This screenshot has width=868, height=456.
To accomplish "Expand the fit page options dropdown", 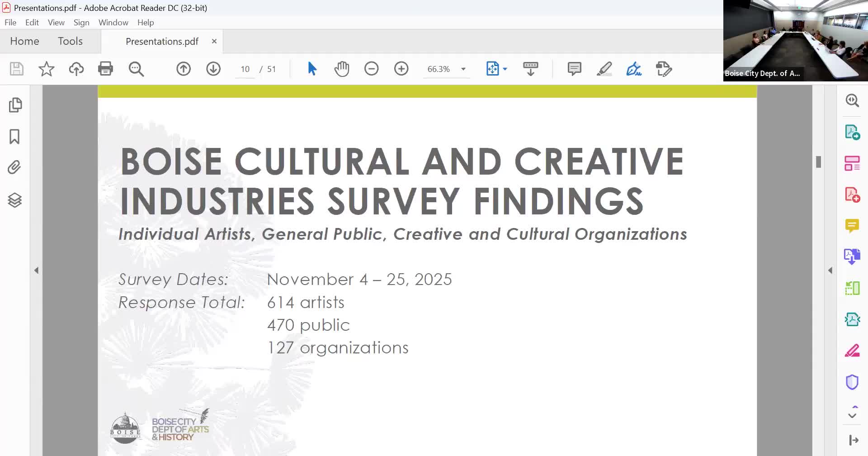I will (505, 69).
